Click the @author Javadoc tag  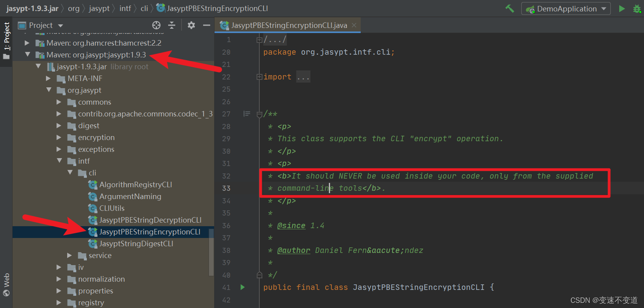click(x=294, y=250)
